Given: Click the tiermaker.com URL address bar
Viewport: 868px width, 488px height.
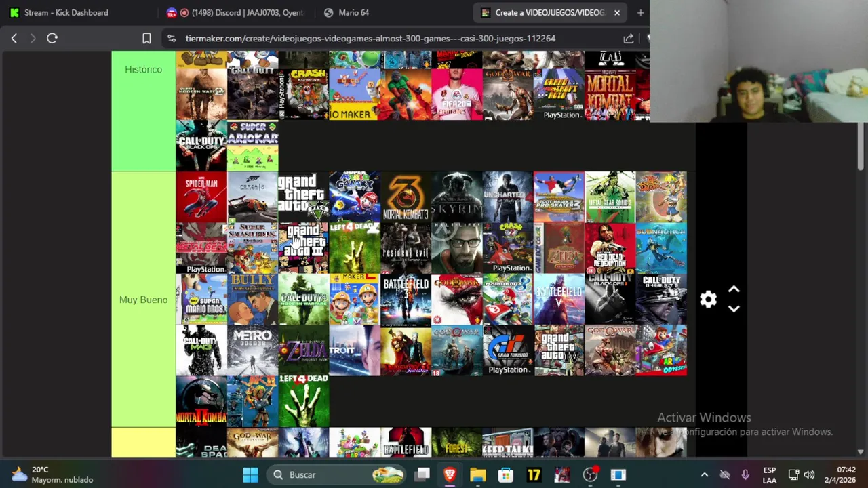Looking at the screenshot, I should click(370, 39).
